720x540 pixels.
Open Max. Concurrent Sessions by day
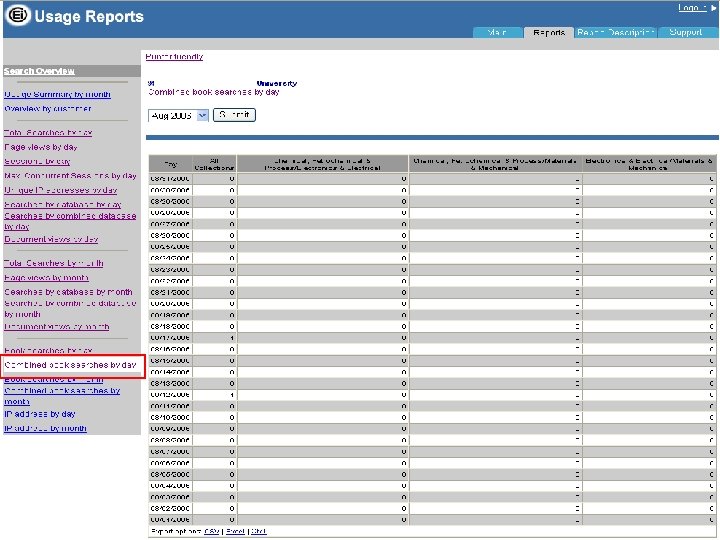[x=70, y=175]
